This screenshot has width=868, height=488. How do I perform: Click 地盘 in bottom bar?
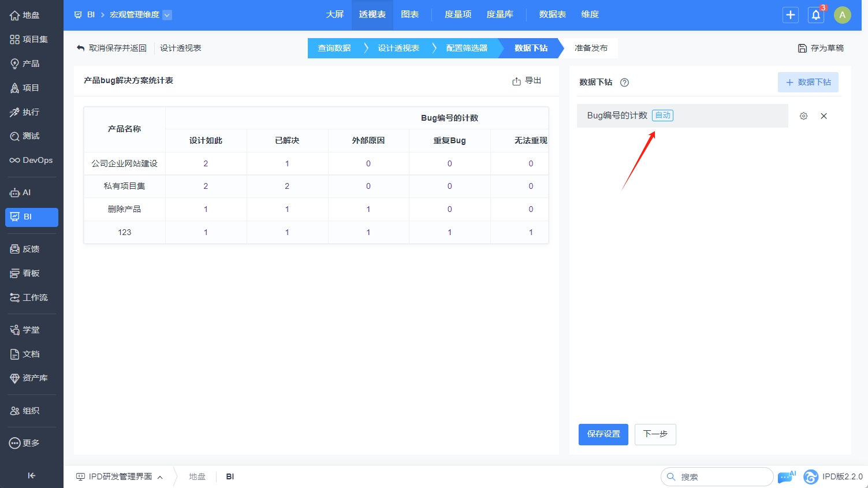point(197,477)
